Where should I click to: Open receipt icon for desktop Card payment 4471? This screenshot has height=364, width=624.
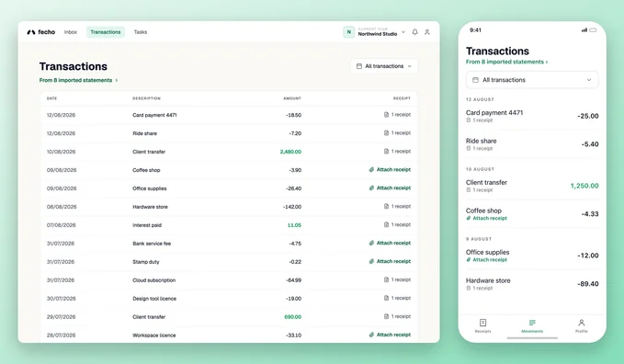tap(386, 115)
